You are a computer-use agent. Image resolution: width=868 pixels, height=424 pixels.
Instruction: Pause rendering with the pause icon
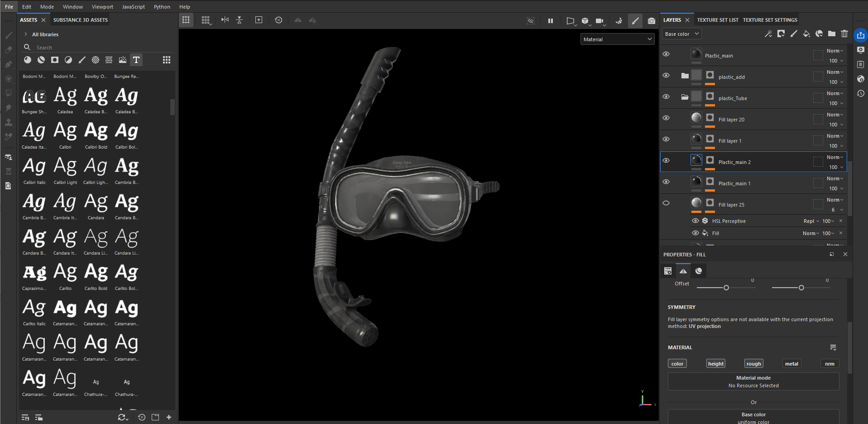click(550, 21)
